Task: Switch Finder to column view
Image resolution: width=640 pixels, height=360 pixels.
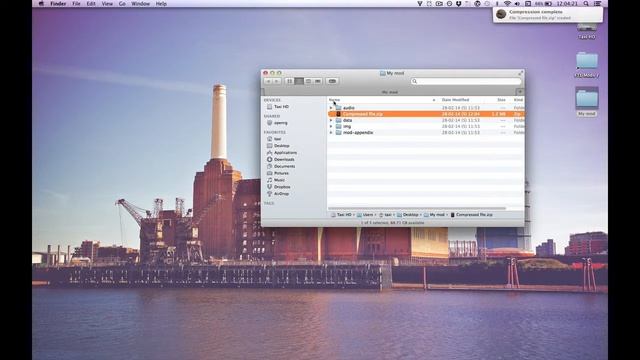Action: click(308, 81)
